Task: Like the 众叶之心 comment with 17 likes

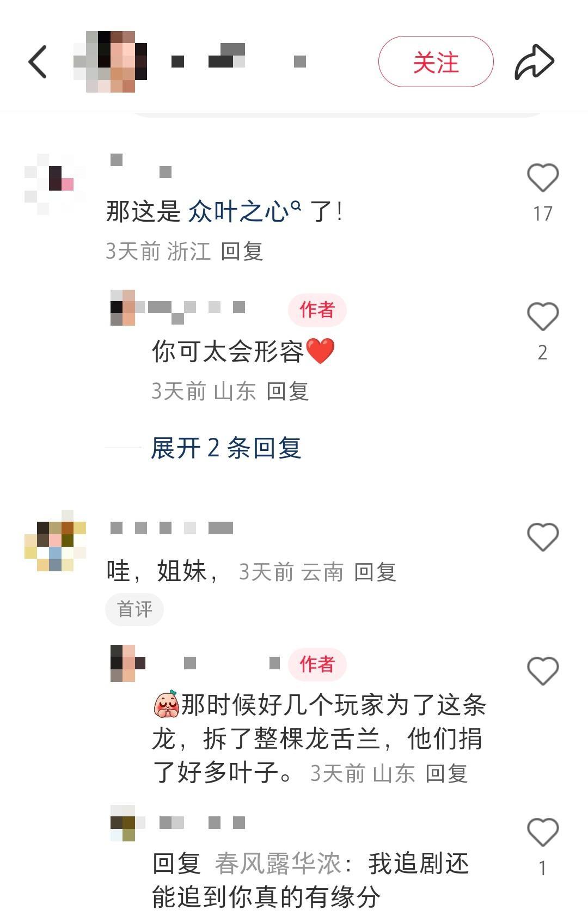Action: pos(543,178)
